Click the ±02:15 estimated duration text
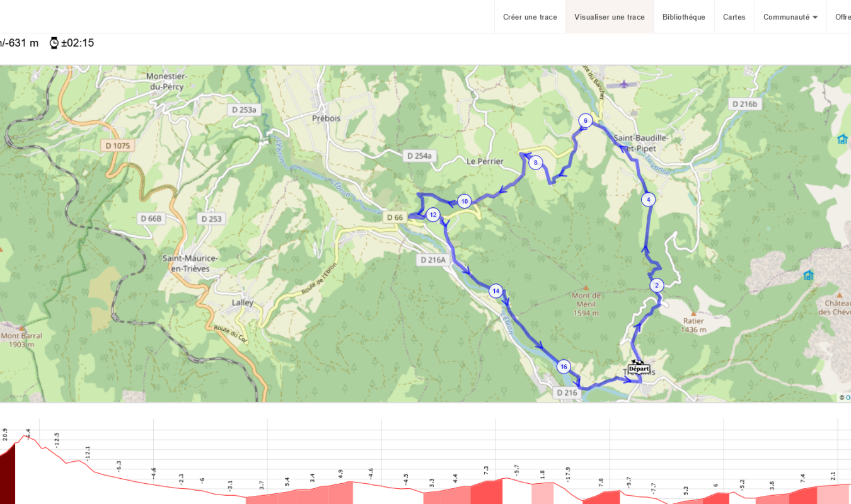Image resolution: width=851 pixels, height=504 pixels. point(77,43)
